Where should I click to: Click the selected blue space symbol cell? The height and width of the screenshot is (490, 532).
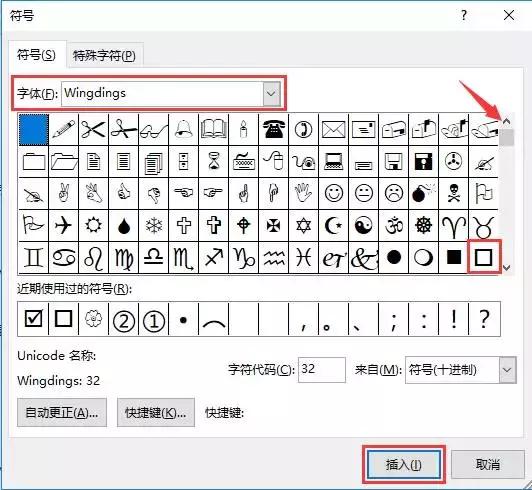pyautogui.click(x=33, y=130)
